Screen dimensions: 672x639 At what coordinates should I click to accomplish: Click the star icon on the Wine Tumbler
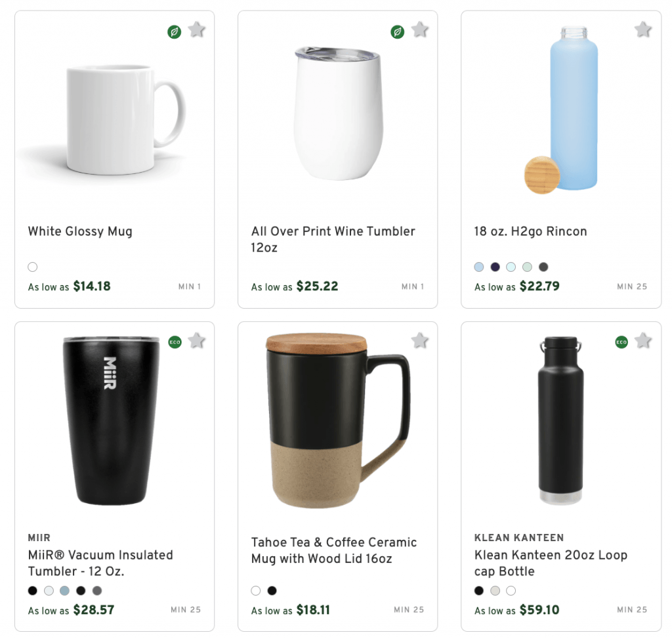420,30
